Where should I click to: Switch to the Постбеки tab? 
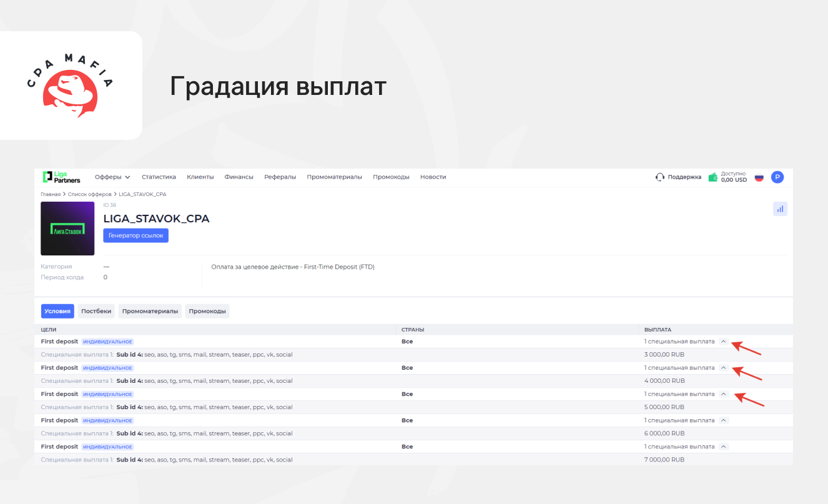96,311
